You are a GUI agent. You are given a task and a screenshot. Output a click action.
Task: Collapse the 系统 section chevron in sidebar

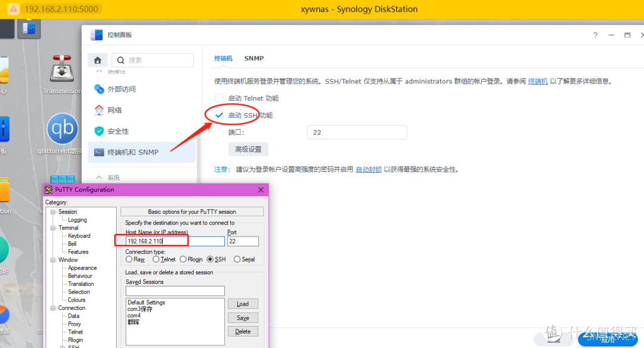pyautogui.click(x=99, y=178)
